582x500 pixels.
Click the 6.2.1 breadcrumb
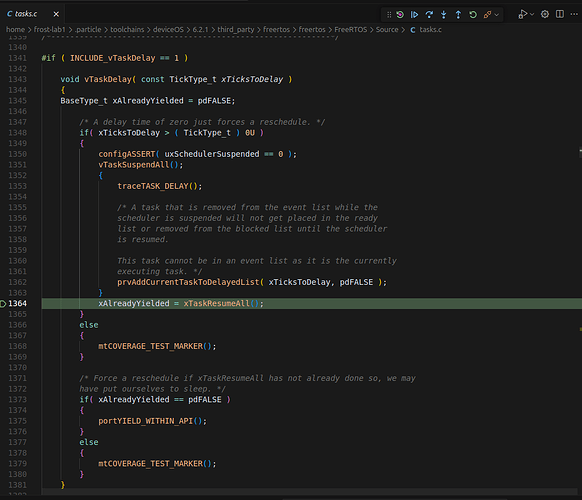coord(200,29)
